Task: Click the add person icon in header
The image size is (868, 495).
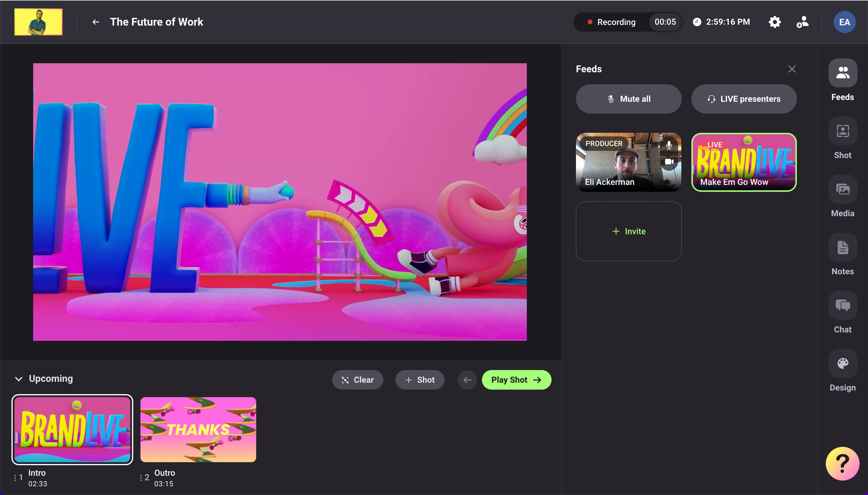Action: (x=802, y=22)
